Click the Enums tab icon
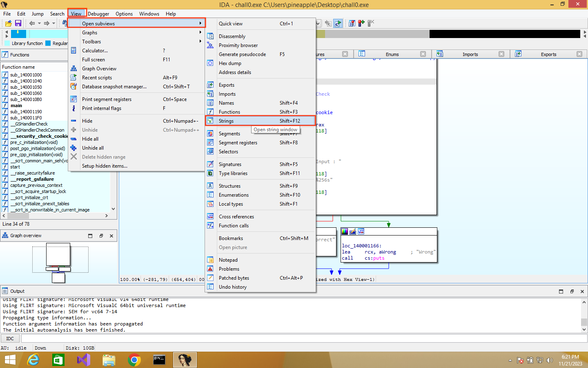The width and height of the screenshot is (588, 368). 362,54
